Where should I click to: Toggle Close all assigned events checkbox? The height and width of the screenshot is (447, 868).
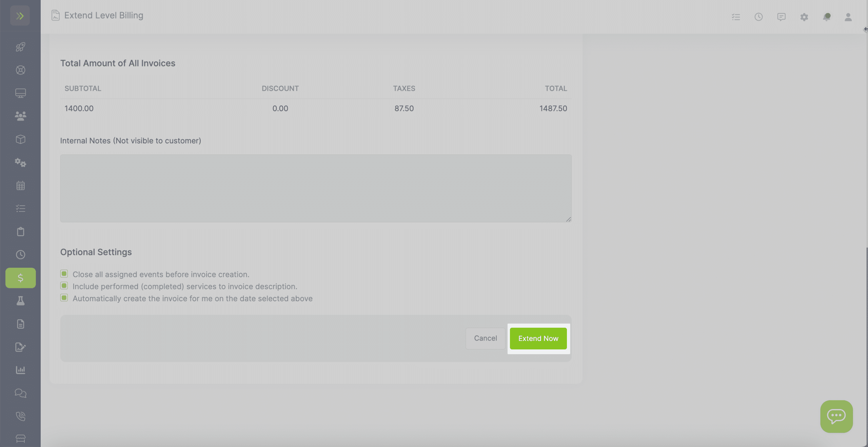point(64,273)
